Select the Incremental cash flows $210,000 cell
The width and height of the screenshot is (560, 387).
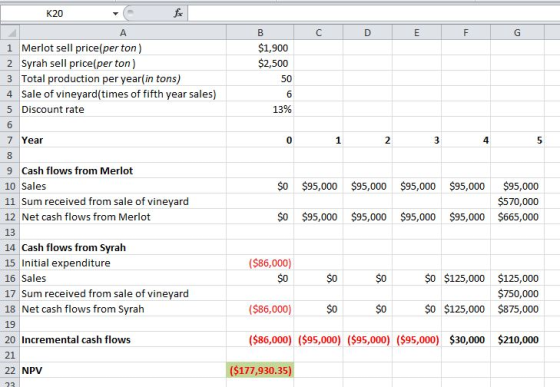517,340
